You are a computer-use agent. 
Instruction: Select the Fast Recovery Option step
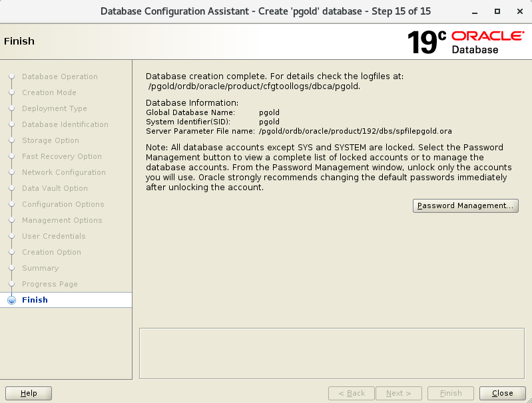pos(62,156)
